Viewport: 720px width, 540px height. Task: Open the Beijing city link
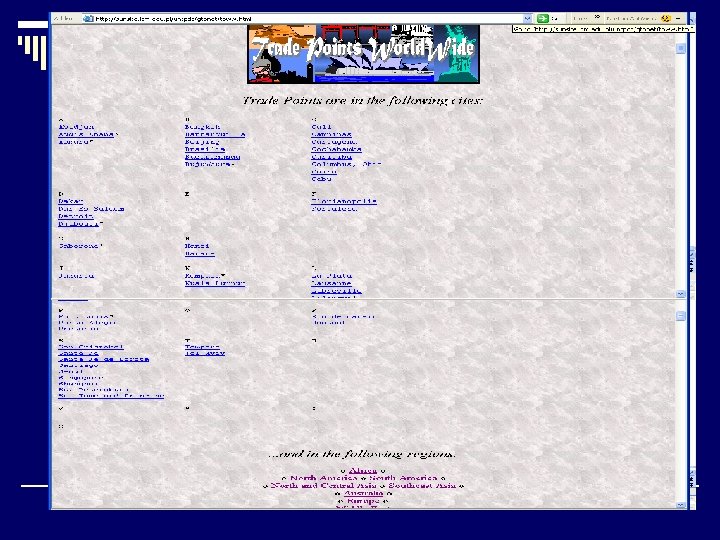202,142
